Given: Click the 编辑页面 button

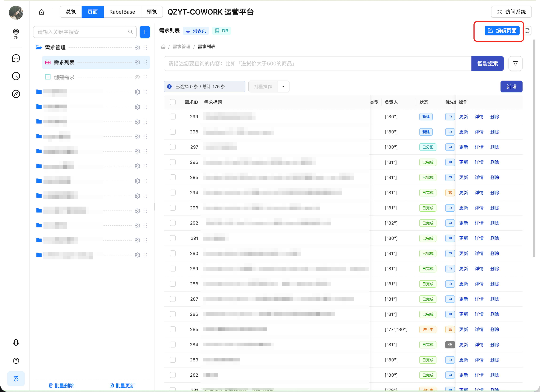Looking at the screenshot, I should click(x=502, y=31).
